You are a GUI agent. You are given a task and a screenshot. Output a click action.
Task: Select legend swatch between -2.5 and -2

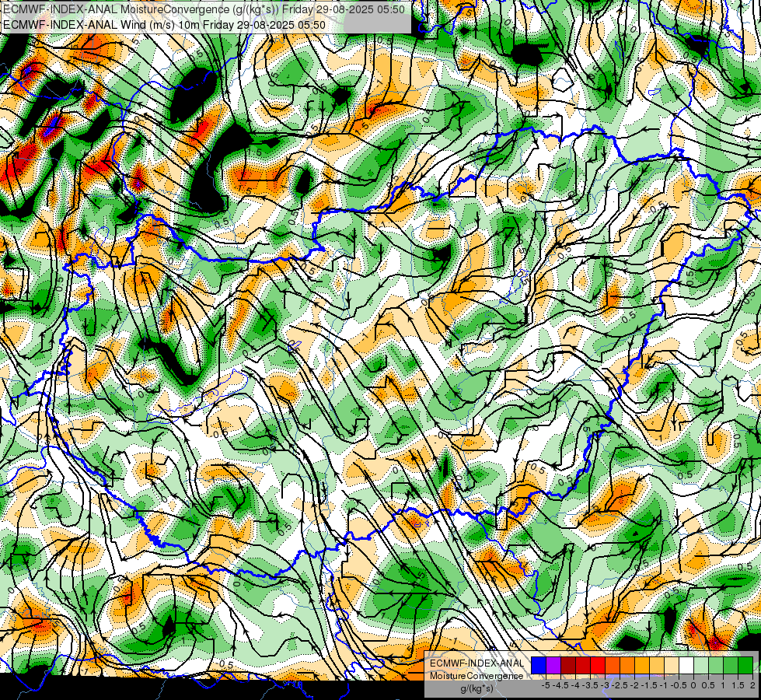[x=627, y=666]
